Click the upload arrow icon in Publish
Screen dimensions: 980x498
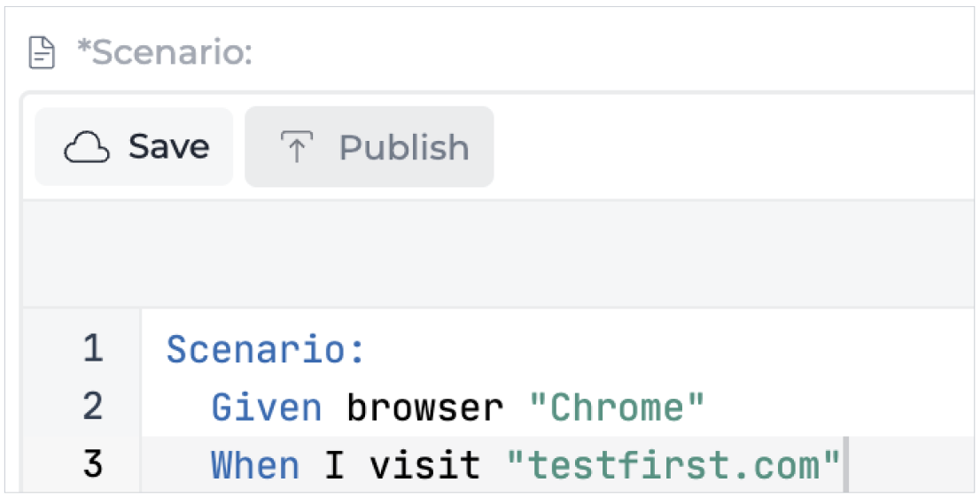pos(296,147)
